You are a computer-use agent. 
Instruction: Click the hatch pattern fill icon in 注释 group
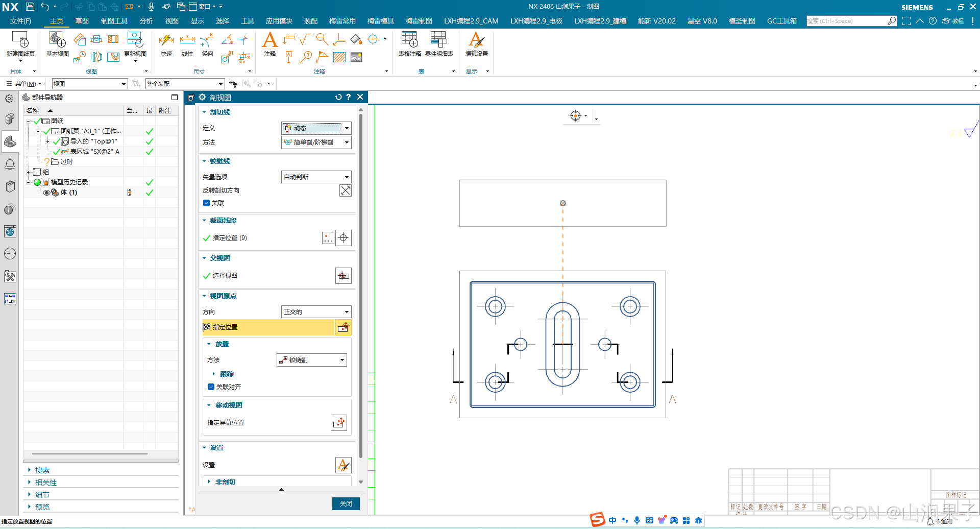339,57
